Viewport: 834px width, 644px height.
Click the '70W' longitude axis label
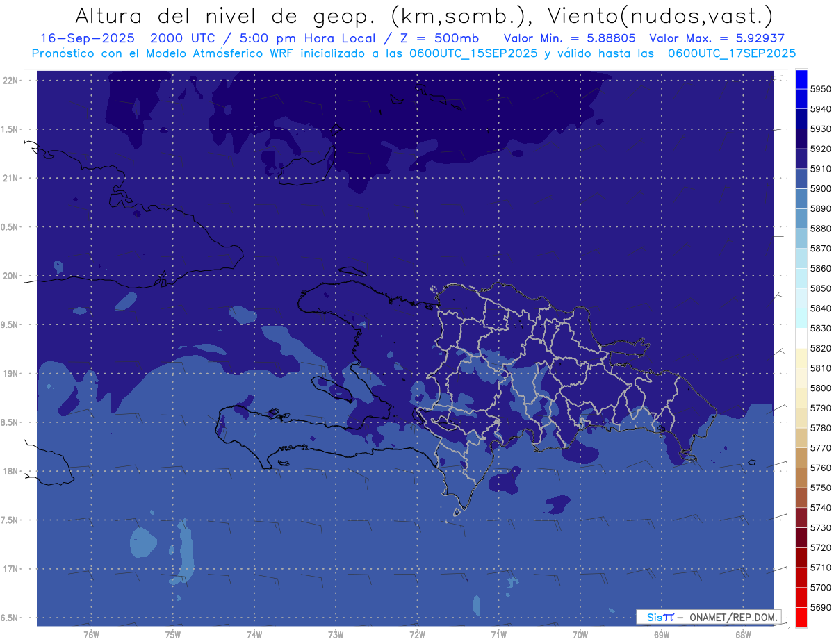coord(580,634)
